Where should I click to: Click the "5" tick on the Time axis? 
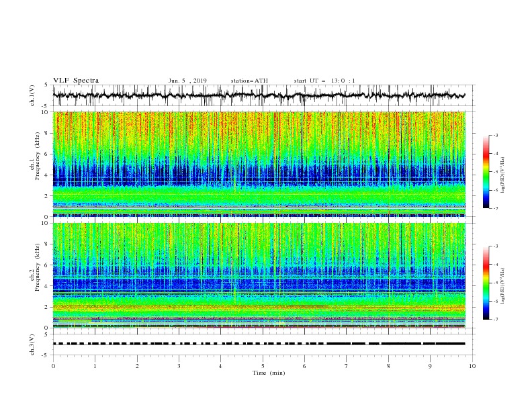(263, 366)
